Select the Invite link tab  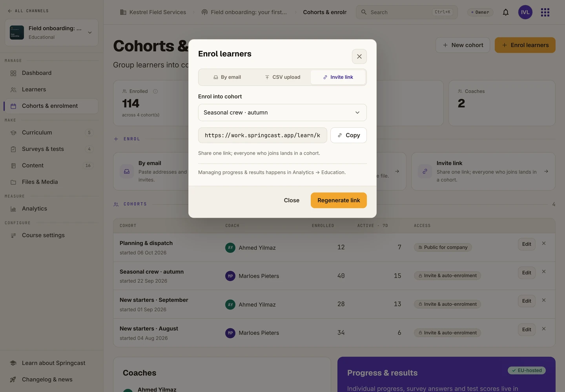338,77
